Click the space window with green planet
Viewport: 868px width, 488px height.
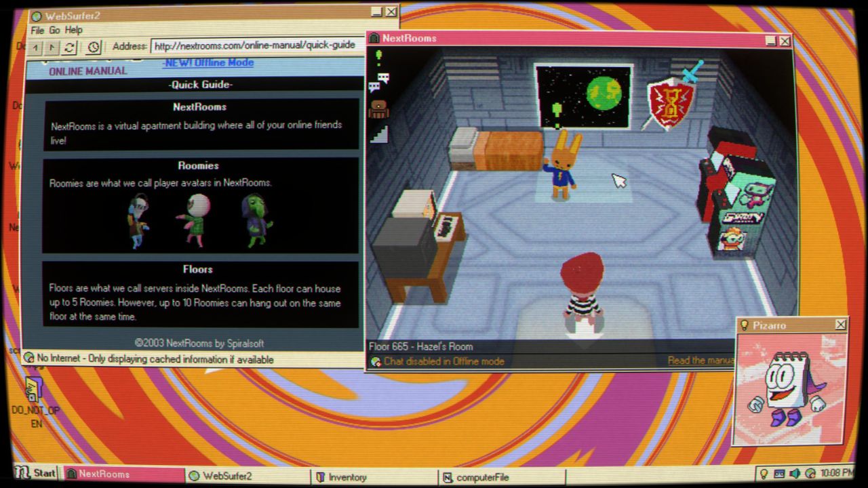tap(583, 97)
